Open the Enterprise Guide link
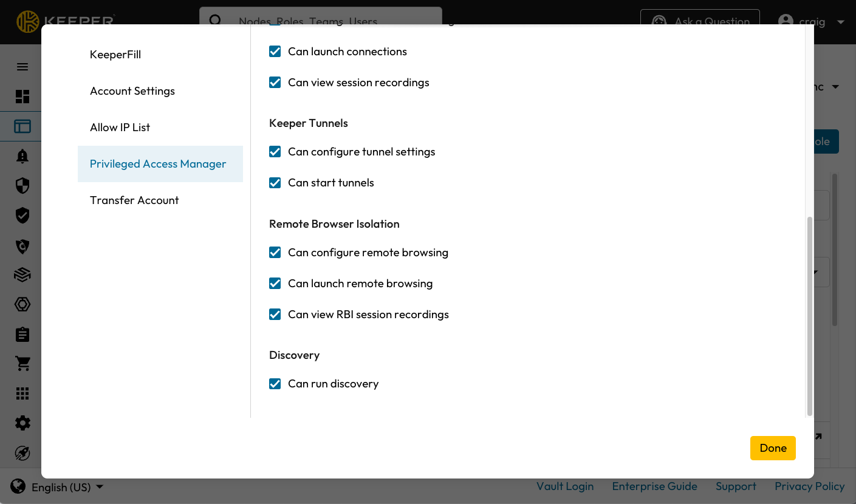The height and width of the screenshot is (504, 856). tap(654, 486)
